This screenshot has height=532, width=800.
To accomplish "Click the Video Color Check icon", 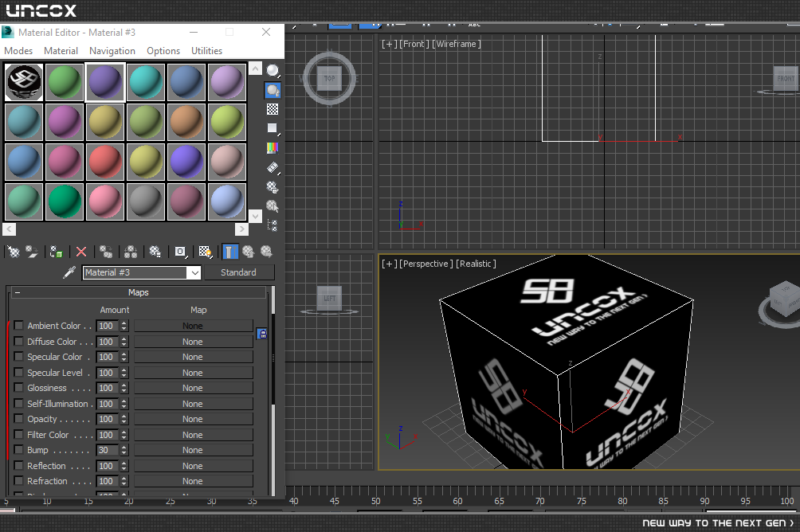I will pos(273,148).
